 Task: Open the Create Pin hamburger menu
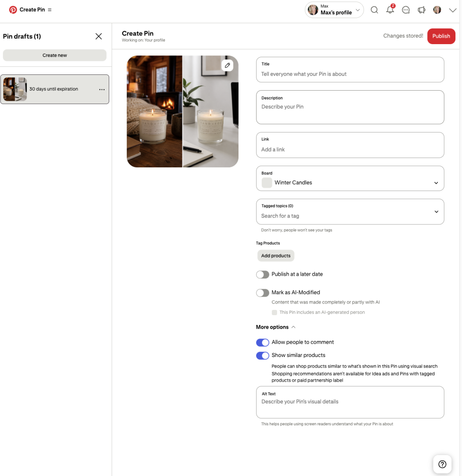tap(49, 10)
